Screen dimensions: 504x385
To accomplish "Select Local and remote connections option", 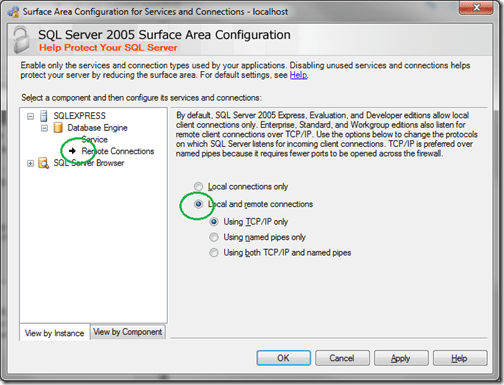I will point(198,204).
